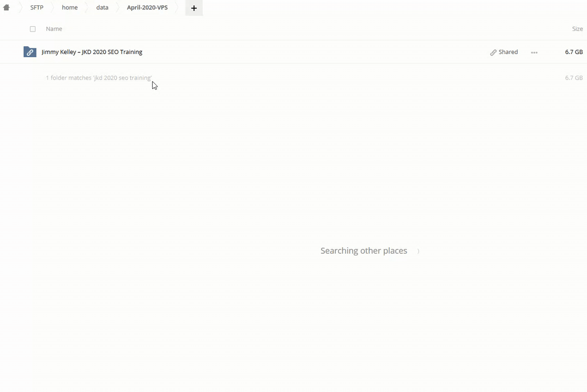
Task: Open the shared folder icon of Jimmy Kelley
Action: point(30,52)
